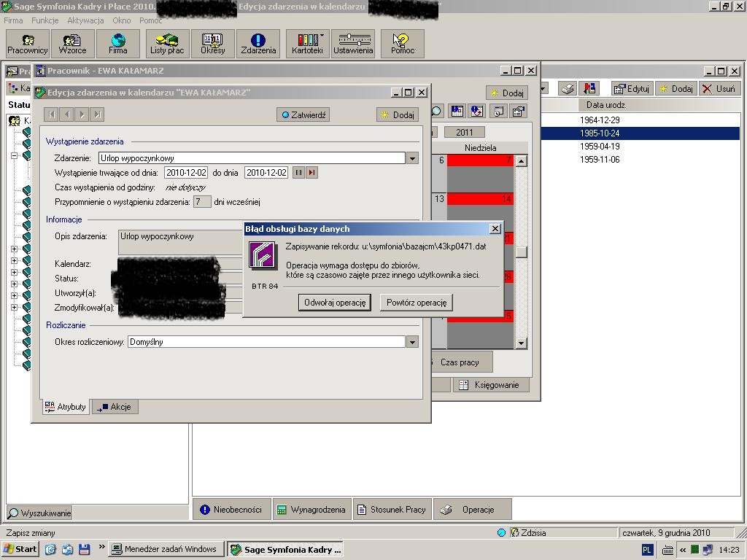Switch to the Akcje tab
The image size is (747, 560).
click(x=115, y=407)
